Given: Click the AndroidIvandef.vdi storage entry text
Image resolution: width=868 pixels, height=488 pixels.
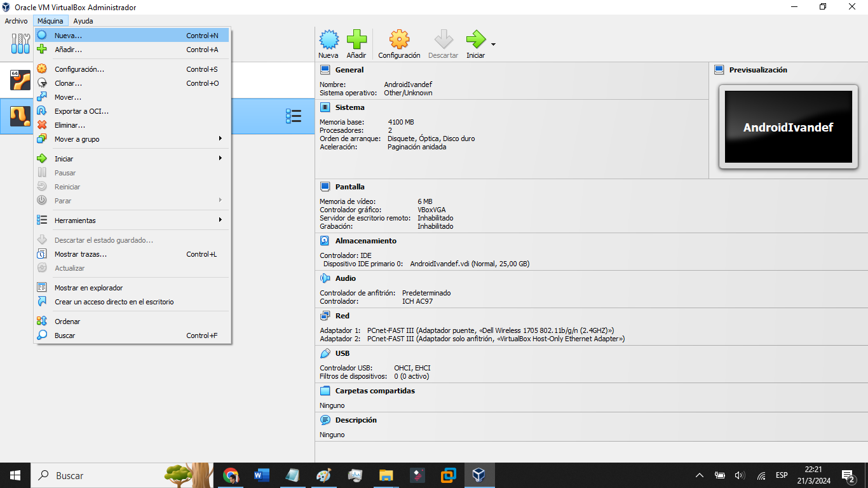Looking at the screenshot, I should click(x=470, y=264).
